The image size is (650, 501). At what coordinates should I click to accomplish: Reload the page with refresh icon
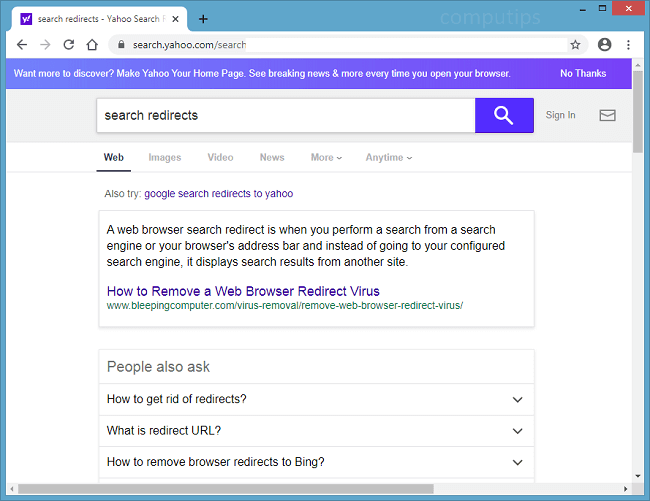pyautogui.click(x=69, y=45)
